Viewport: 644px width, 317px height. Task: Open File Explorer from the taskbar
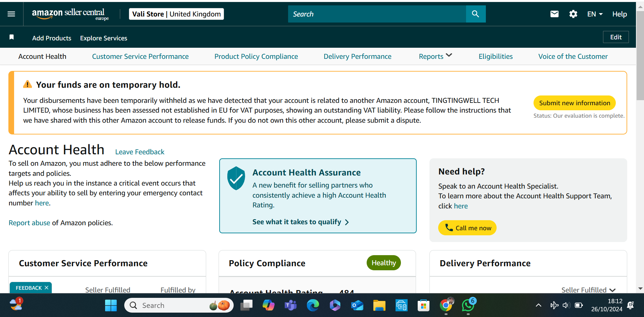click(379, 305)
